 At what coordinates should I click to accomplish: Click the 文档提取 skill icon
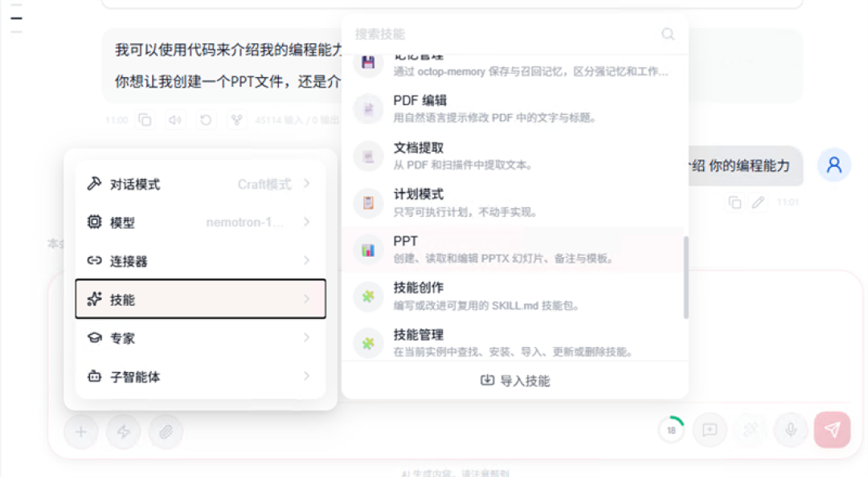(368, 157)
